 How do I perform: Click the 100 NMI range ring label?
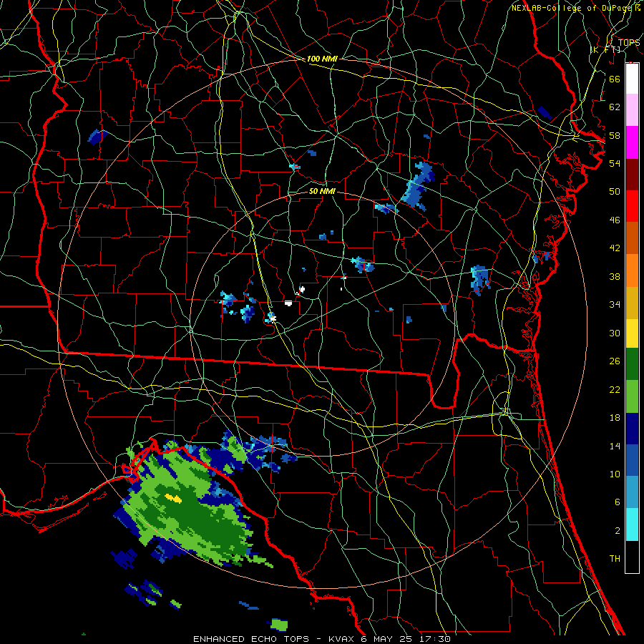click(322, 59)
